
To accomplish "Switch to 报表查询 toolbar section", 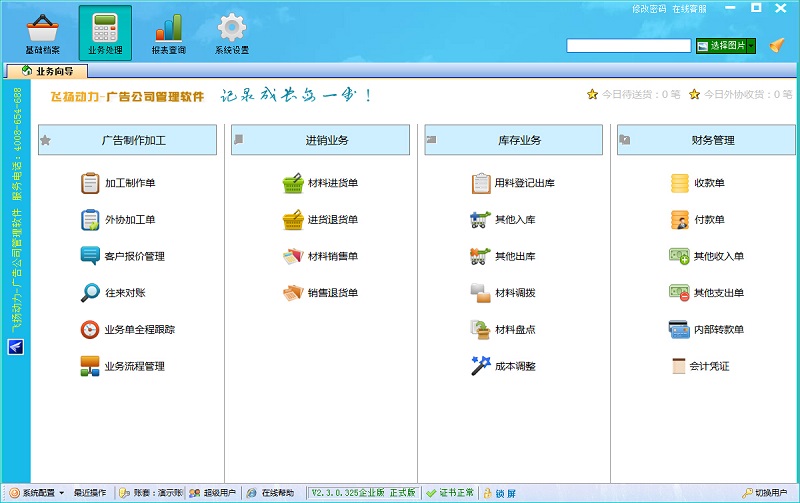I will point(168,33).
